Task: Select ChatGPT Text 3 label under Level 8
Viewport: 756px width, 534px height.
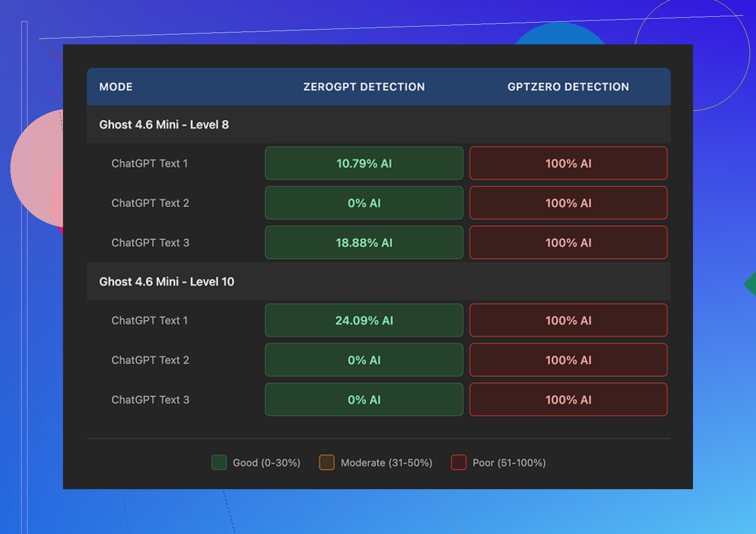Action: [x=150, y=243]
